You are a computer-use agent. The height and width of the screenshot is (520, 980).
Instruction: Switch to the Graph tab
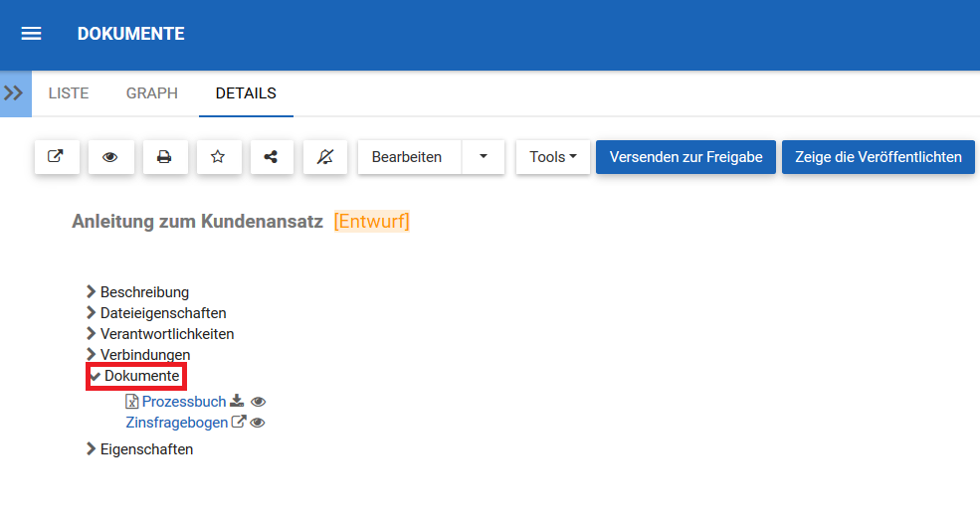(152, 93)
